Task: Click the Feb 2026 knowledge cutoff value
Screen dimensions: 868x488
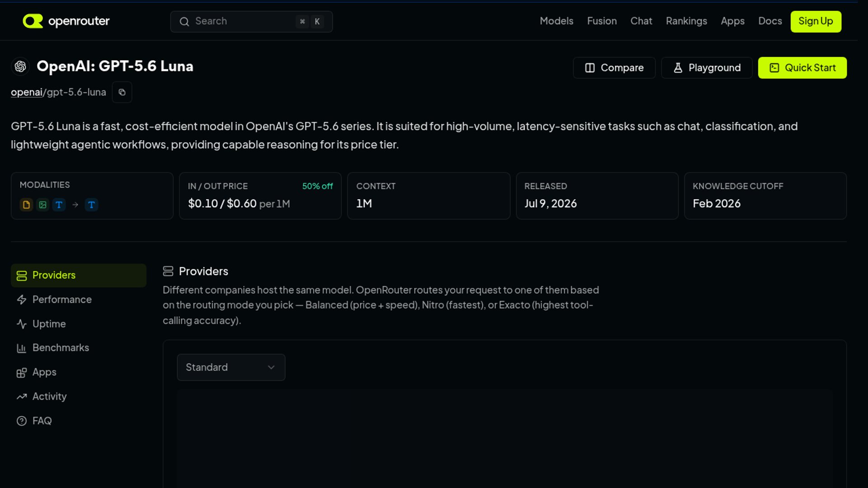Action: click(x=717, y=204)
